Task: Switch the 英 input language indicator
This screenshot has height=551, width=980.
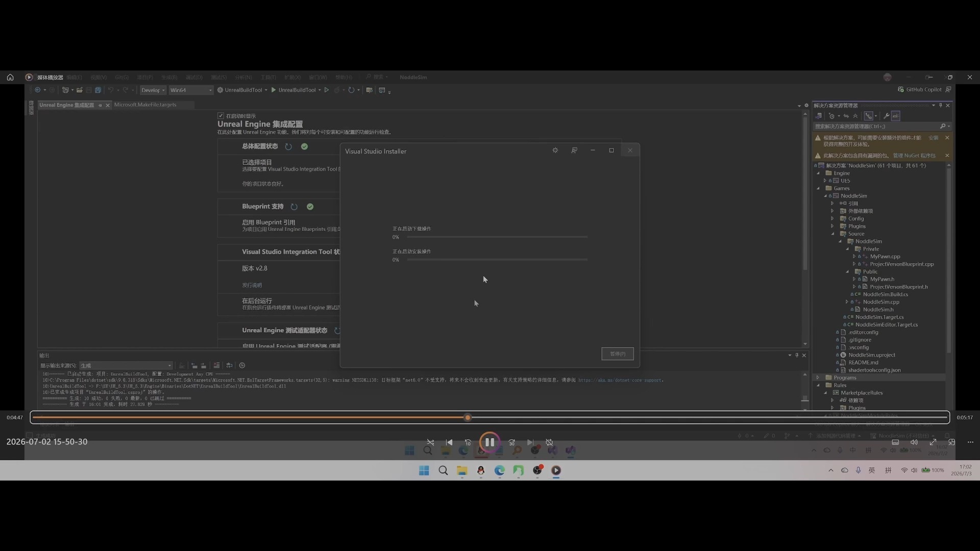Action: tap(872, 470)
